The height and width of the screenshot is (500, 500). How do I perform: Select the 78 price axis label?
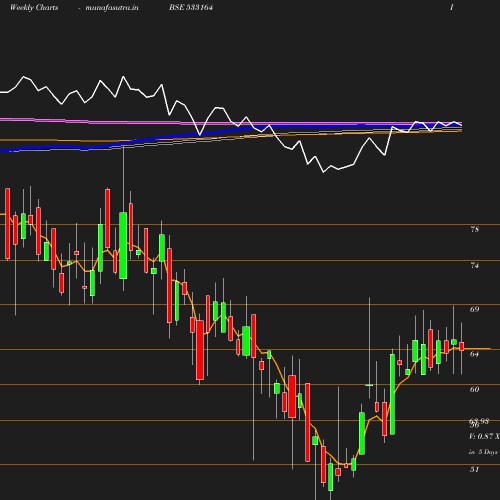(475, 229)
